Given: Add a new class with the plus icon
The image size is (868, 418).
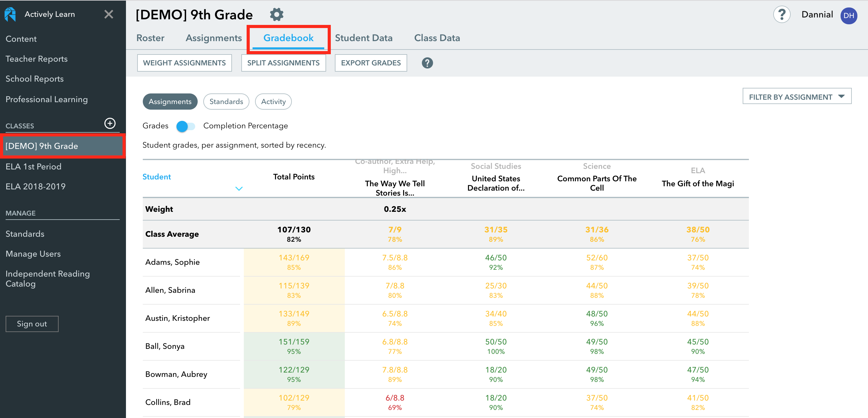Looking at the screenshot, I should 110,124.
